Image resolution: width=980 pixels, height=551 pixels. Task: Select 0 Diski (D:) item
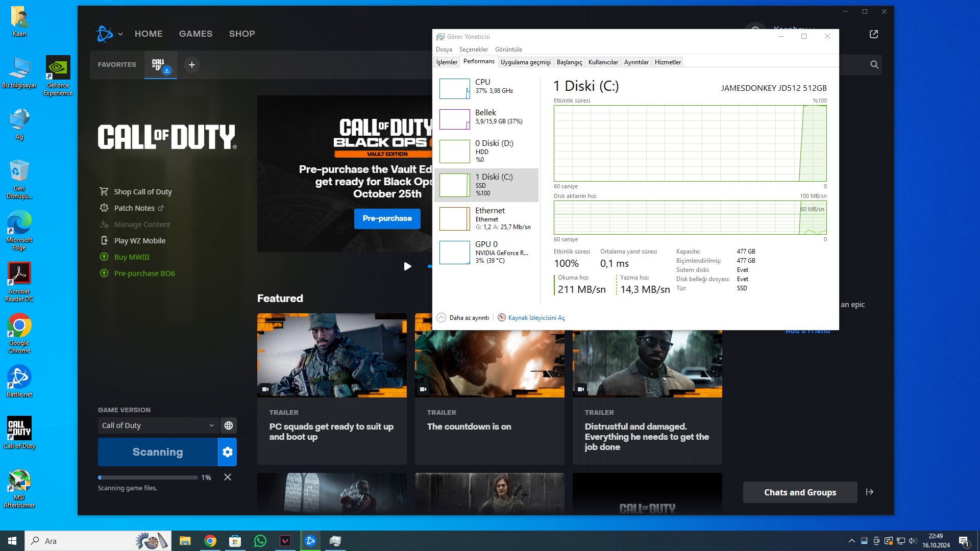point(486,151)
